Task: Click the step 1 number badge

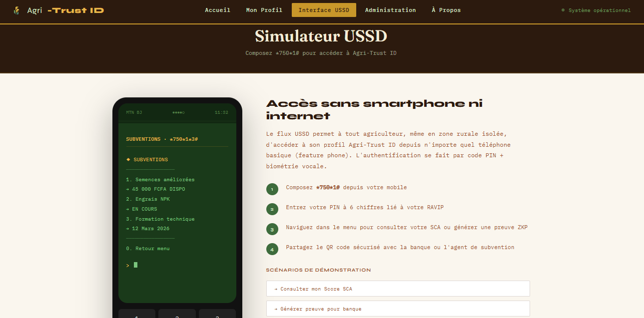Action: pos(272,189)
